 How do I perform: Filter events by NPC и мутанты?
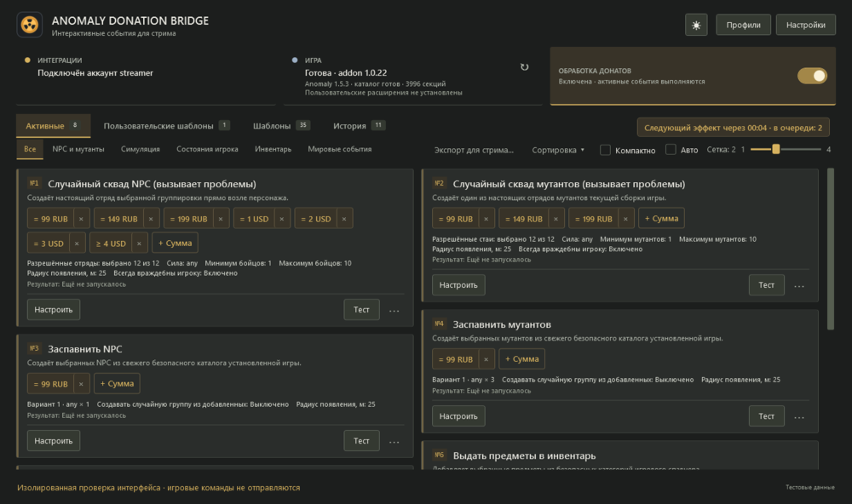[78, 149]
